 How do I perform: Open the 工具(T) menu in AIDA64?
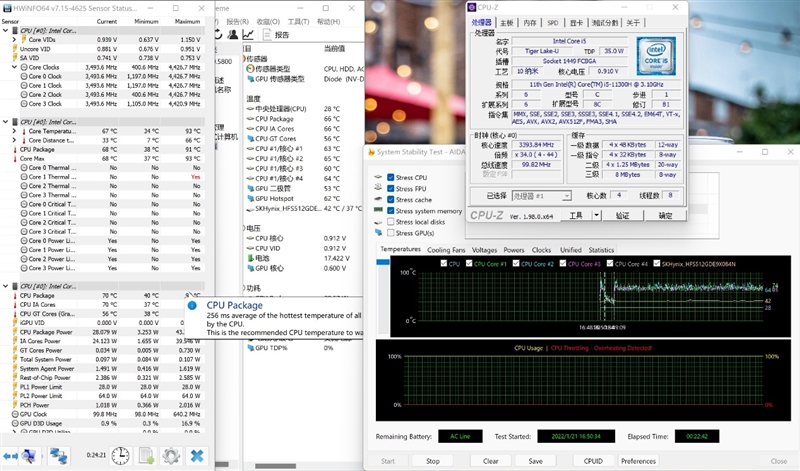298,21
